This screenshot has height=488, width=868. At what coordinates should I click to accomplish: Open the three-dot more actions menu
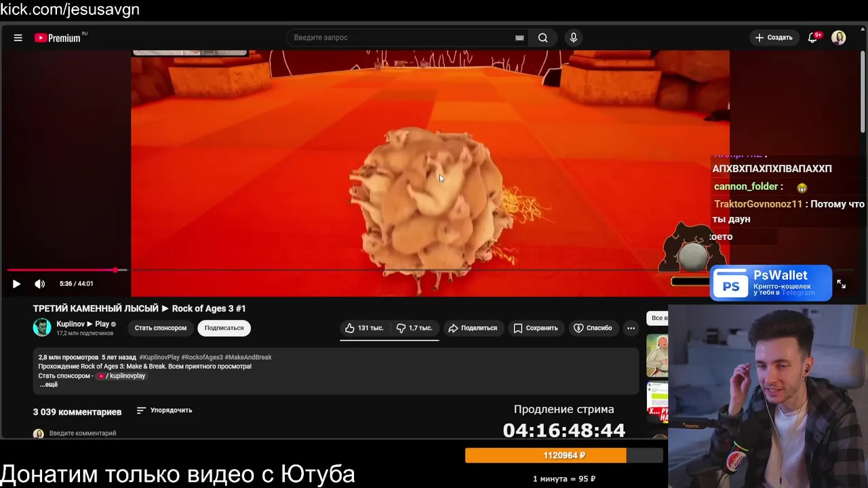[631, 328]
